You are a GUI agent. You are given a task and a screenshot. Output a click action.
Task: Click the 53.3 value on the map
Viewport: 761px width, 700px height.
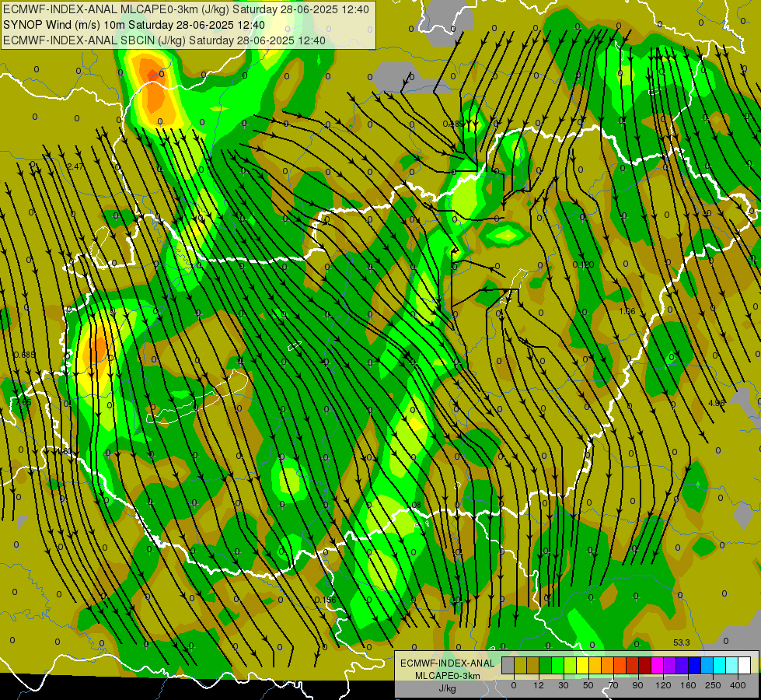(682, 642)
